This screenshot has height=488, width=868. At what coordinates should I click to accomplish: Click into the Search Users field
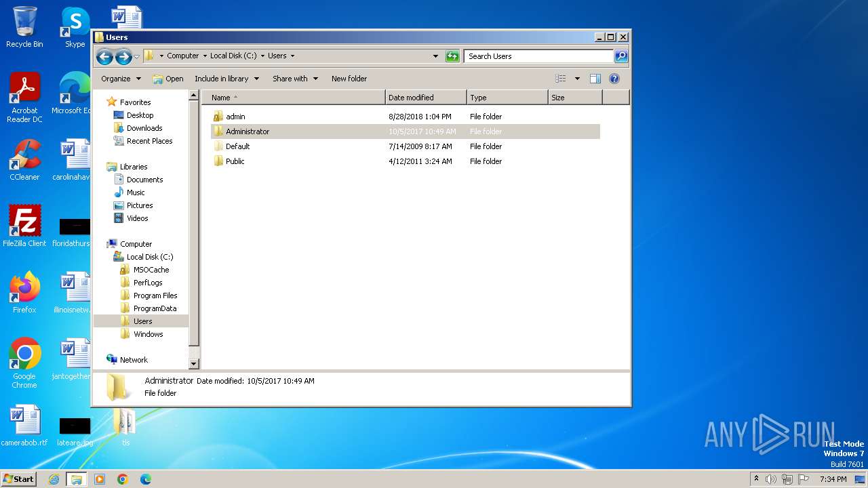pyautogui.click(x=539, y=56)
